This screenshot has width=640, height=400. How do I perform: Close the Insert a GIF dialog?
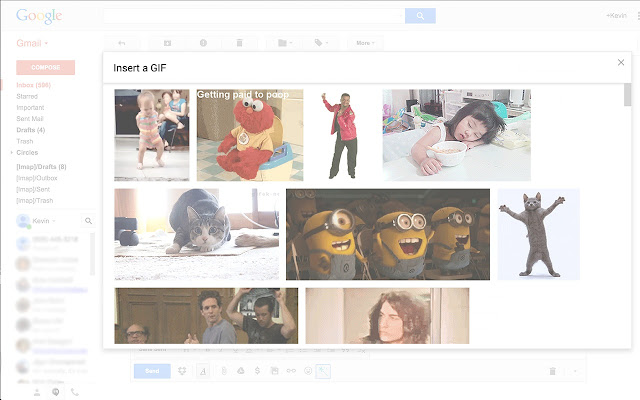click(621, 62)
